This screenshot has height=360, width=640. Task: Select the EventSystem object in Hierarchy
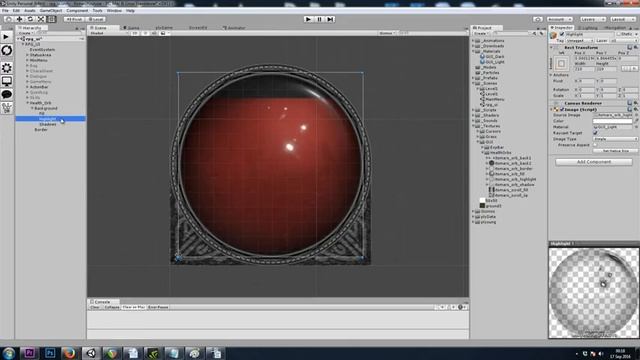(42, 49)
